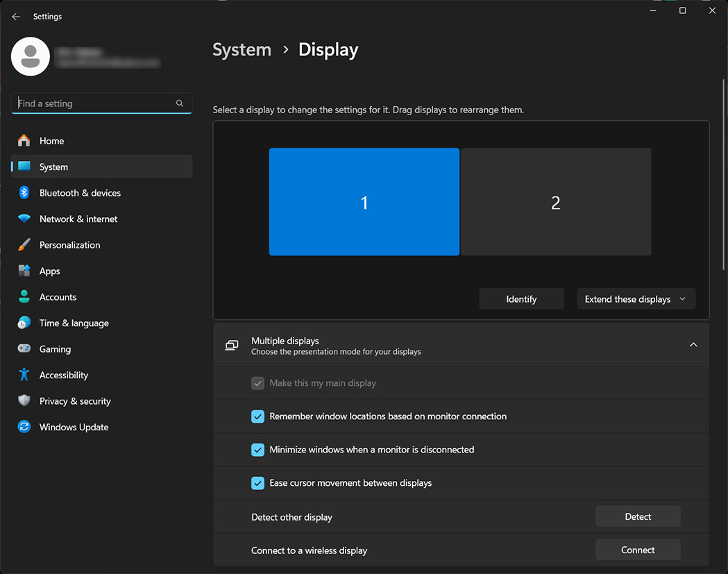Open the Windows Update sync icon
This screenshot has height=574, width=728.
coord(24,427)
